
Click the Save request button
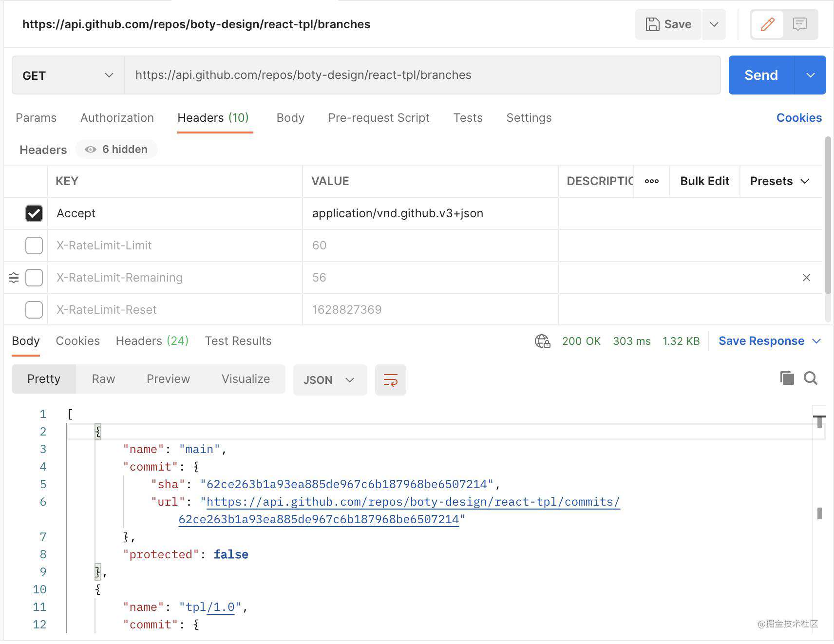click(x=668, y=24)
